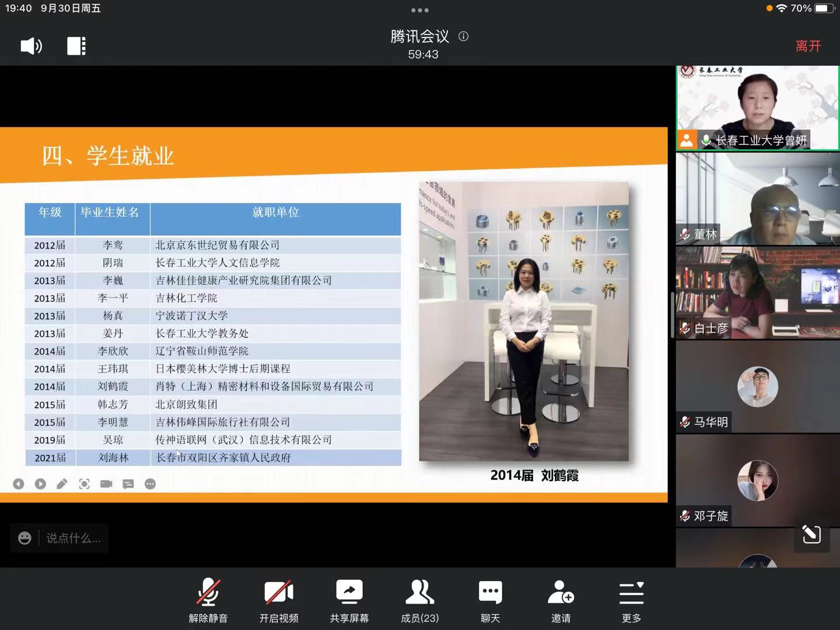Select 董林's video thumbnail

tap(757, 199)
